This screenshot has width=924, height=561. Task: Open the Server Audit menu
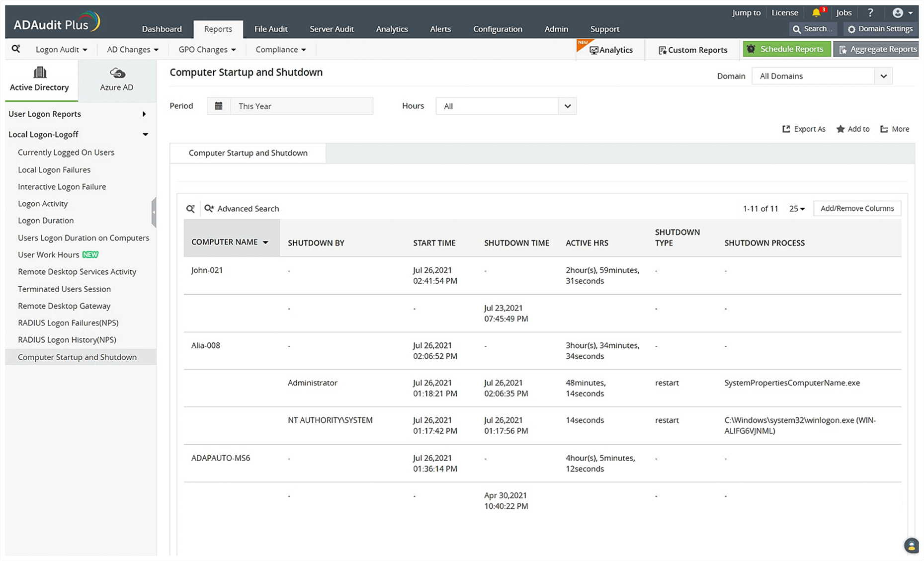click(x=332, y=29)
